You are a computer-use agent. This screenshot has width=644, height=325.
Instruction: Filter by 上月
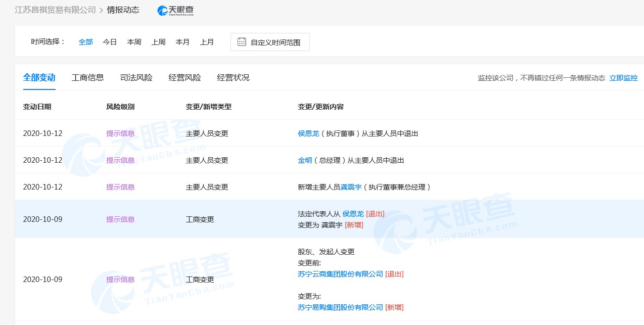point(207,42)
